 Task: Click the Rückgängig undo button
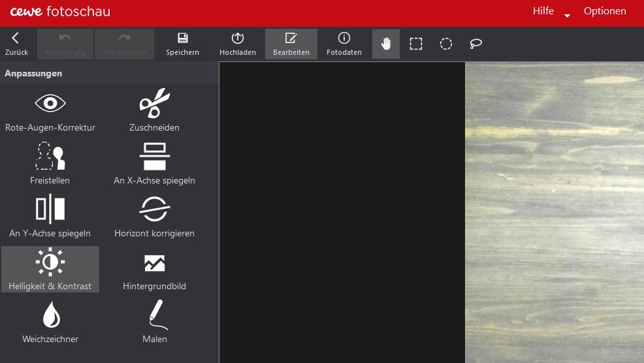(x=65, y=44)
